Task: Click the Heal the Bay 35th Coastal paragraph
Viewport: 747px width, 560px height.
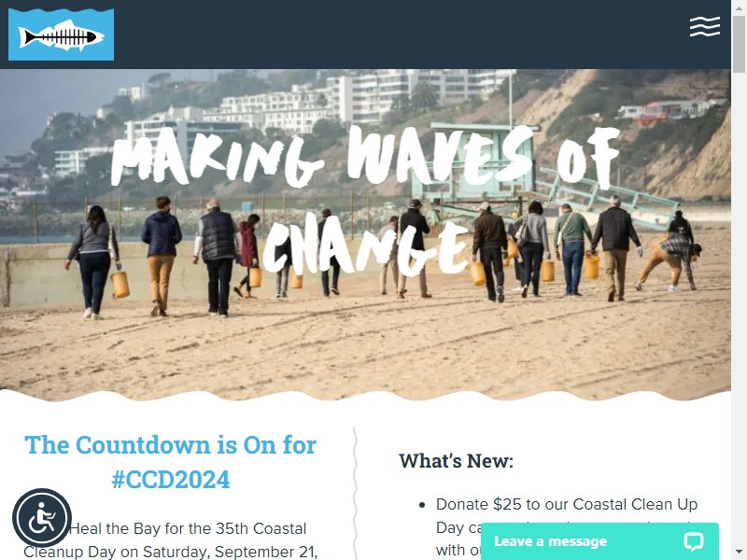Action: [170, 540]
